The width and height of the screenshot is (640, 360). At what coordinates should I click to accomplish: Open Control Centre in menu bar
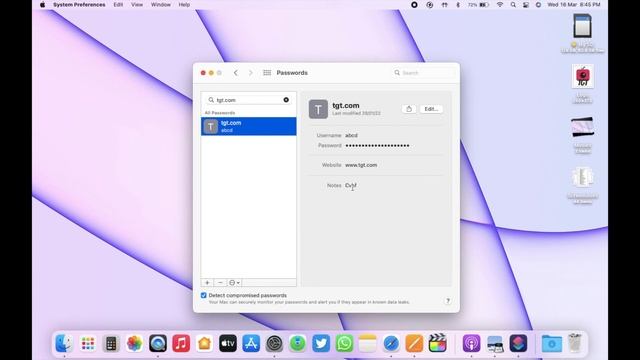click(526, 4)
